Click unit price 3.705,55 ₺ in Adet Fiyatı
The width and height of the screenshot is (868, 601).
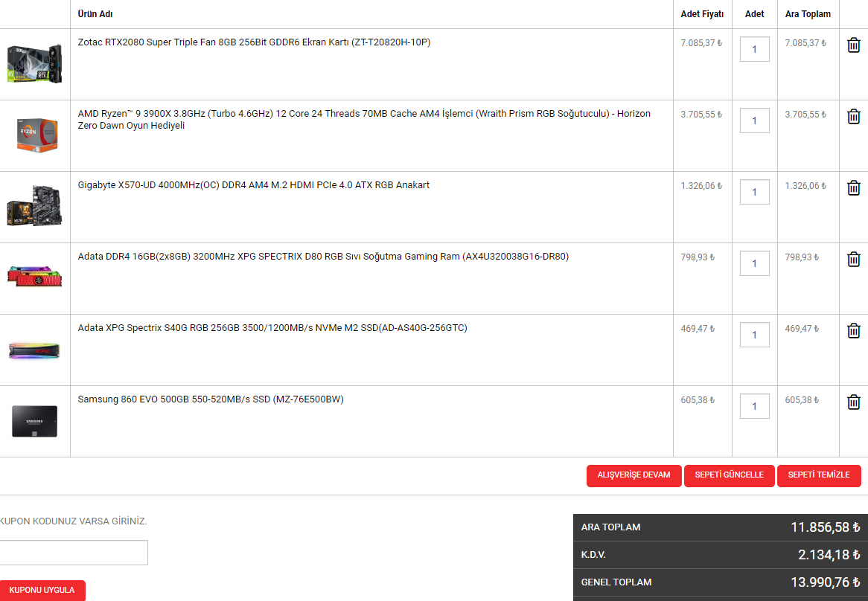click(x=701, y=114)
